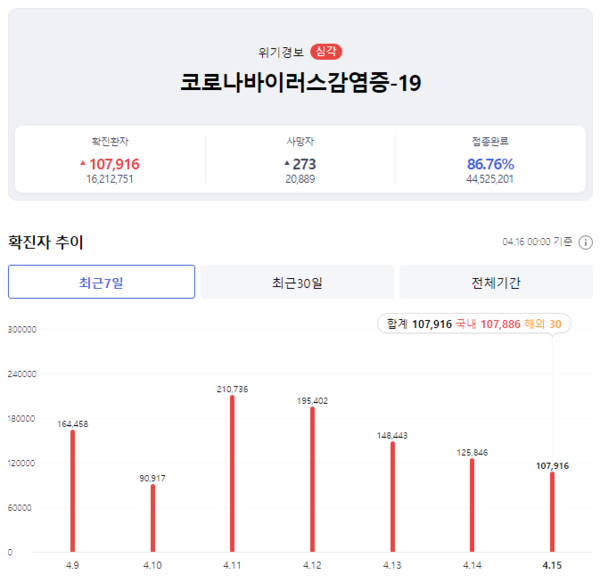This screenshot has width=600, height=583.
Task: Click the 300000 y-axis label
Action: click(22, 330)
